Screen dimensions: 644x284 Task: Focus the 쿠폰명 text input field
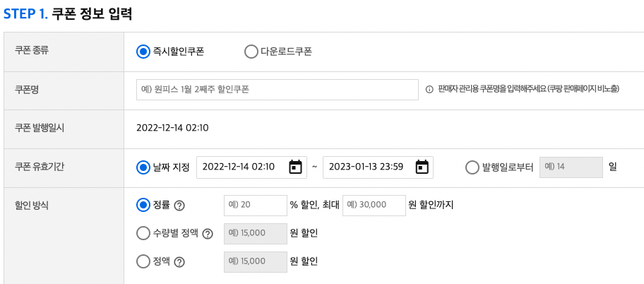(278, 90)
